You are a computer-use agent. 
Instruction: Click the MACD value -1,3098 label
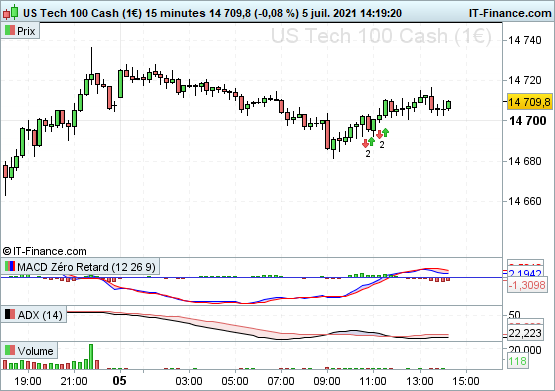pos(527,285)
